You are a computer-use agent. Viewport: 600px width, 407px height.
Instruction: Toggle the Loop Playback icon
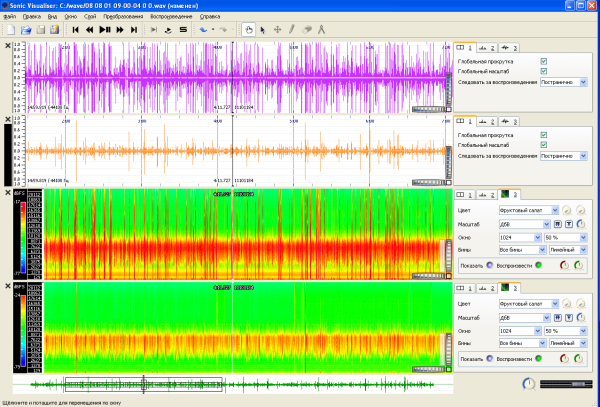point(168,29)
